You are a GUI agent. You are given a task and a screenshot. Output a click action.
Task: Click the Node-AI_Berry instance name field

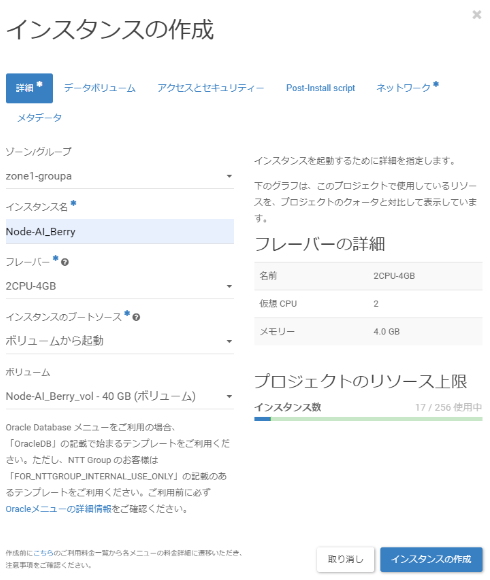(120, 232)
